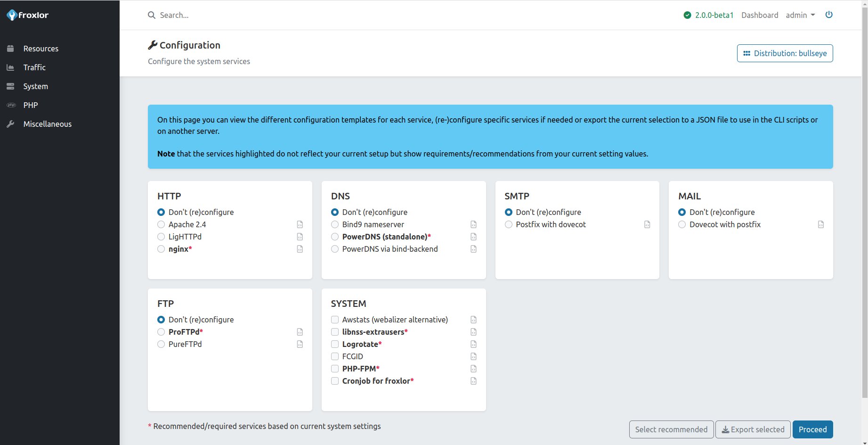The height and width of the screenshot is (445, 868).
Task: Open config file icon for Apache 2.4
Action: (300, 224)
